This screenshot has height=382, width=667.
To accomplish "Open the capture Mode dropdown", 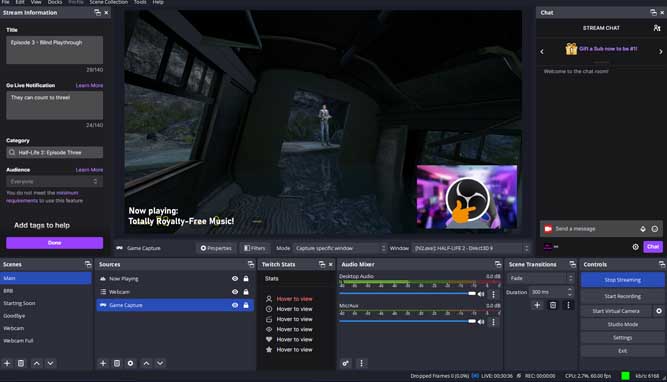I will click(341, 248).
